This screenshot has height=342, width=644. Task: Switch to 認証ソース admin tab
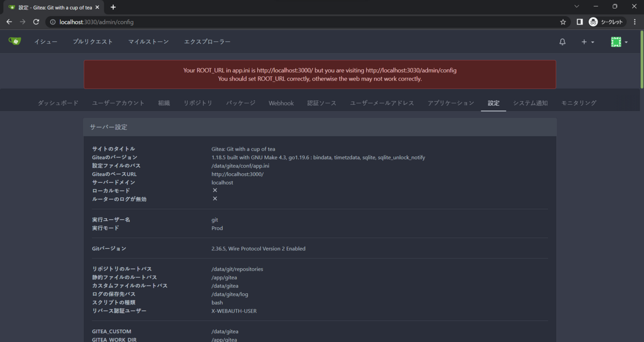tap(321, 103)
